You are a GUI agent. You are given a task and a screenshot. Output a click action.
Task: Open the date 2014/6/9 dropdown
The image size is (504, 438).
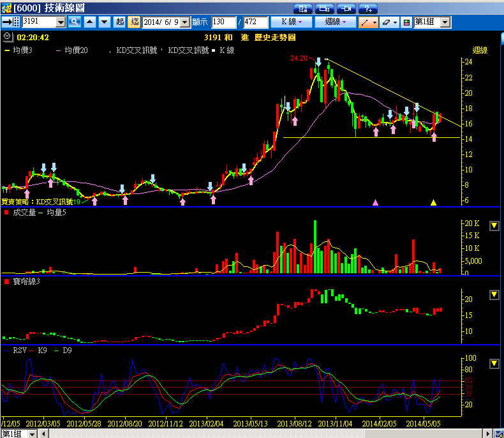point(185,22)
